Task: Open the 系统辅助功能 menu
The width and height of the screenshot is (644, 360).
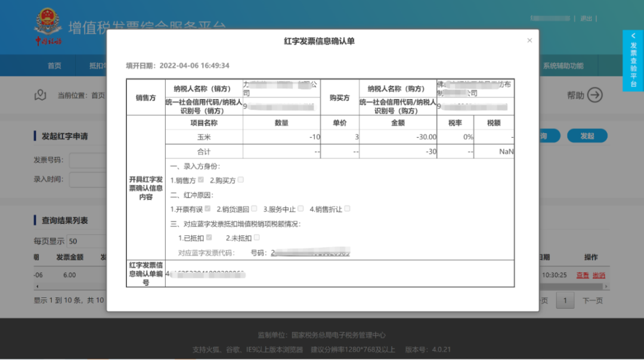Action: [x=563, y=66]
